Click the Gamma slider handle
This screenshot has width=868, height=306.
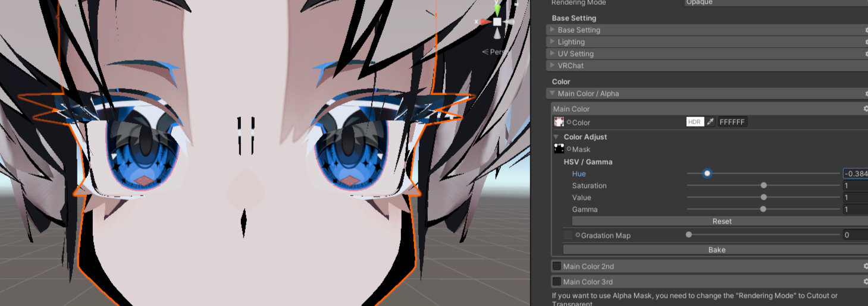(763, 209)
